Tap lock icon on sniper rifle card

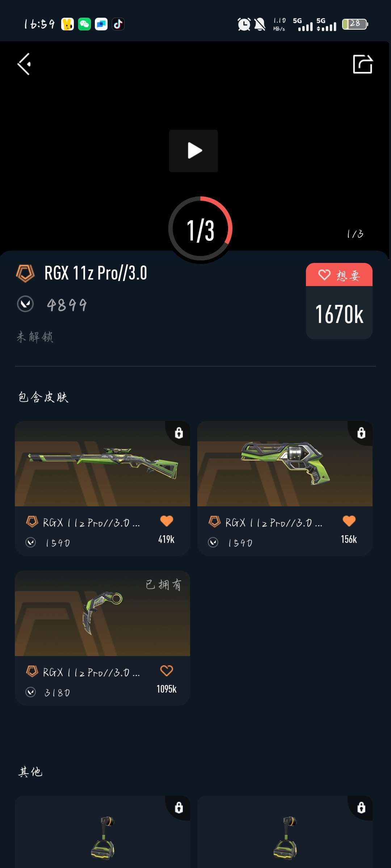point(179,433)
